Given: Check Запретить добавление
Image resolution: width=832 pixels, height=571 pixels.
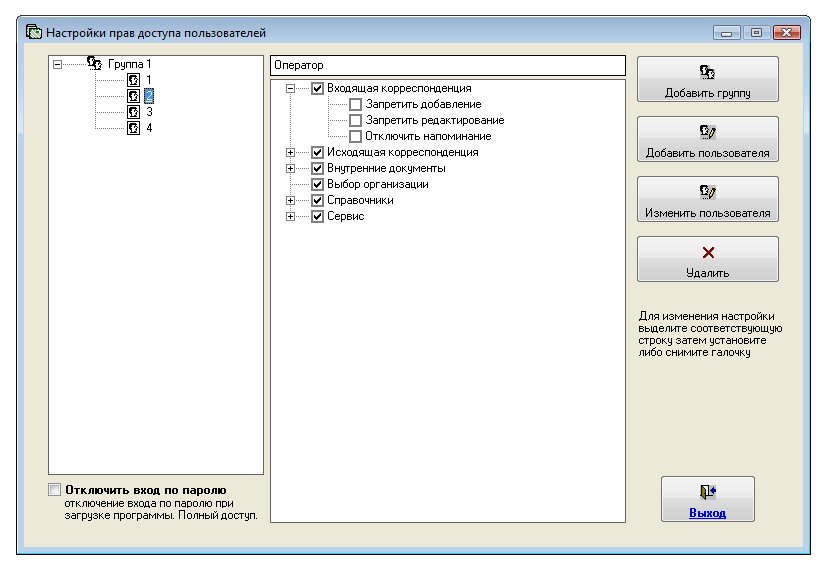Looking at the screenshot, I should pos(356,105).
